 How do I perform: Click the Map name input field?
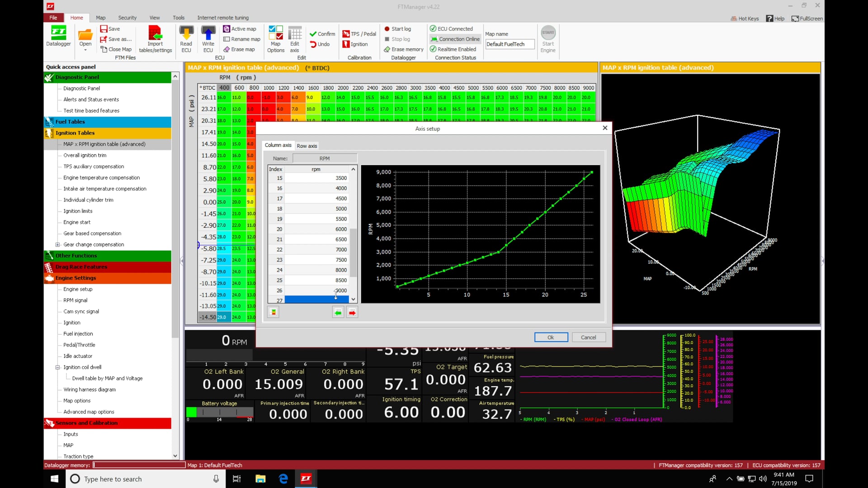pyautogui.click(x=509, y=44)
